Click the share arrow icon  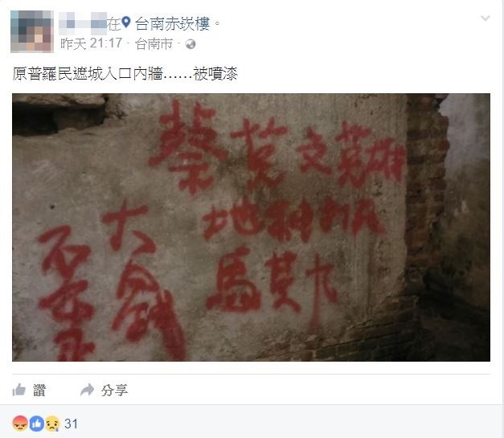(87, 390)
